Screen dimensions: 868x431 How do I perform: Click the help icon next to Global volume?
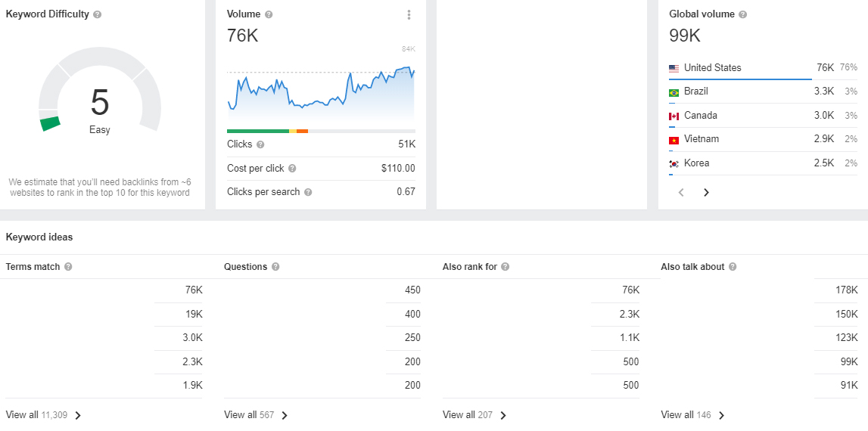pos(743,15)
